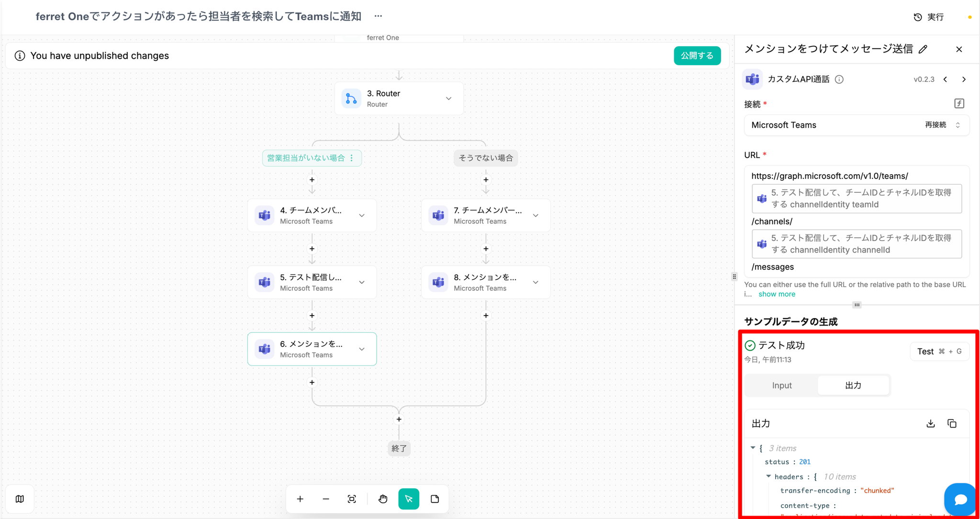Collapse the headers JSON node

point(768,476)
